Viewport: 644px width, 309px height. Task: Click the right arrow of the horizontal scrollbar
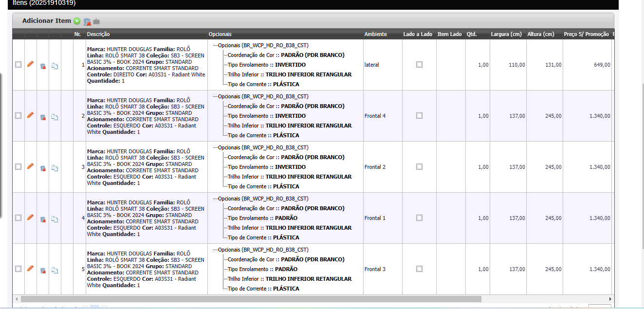point(610,299)
